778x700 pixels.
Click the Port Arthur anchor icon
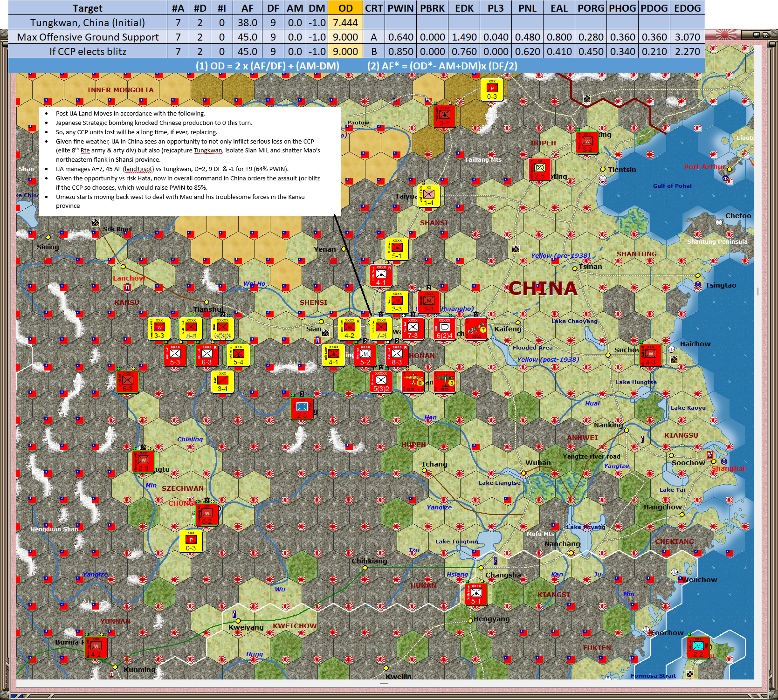tap(725, 178)
